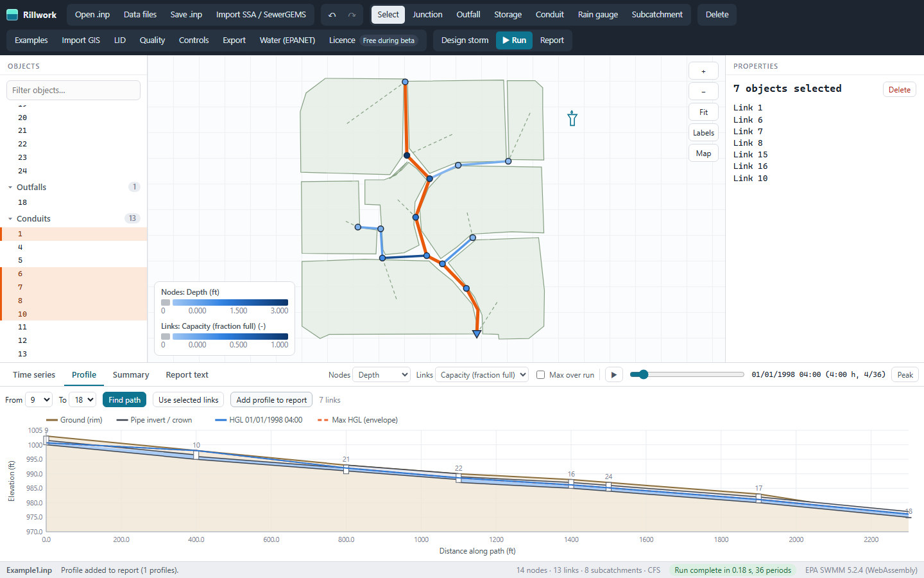924x578 pixels.
Task: Play the time animation
Action: coord(614,375)
